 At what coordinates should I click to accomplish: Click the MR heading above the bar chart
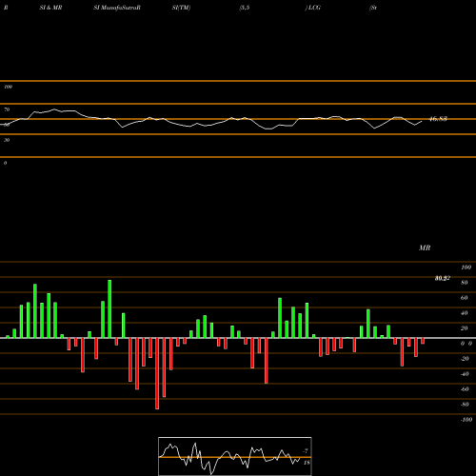pos(425,248)
